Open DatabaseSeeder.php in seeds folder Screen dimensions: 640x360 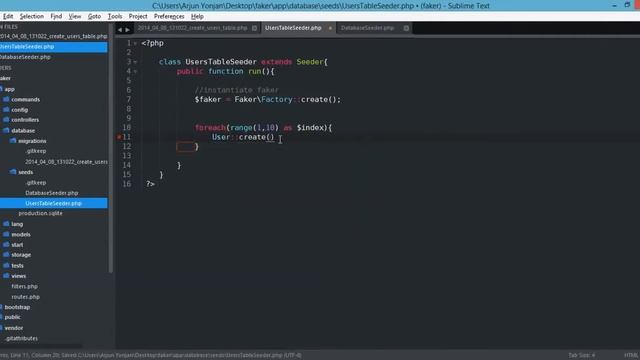[x=51, y=193]
